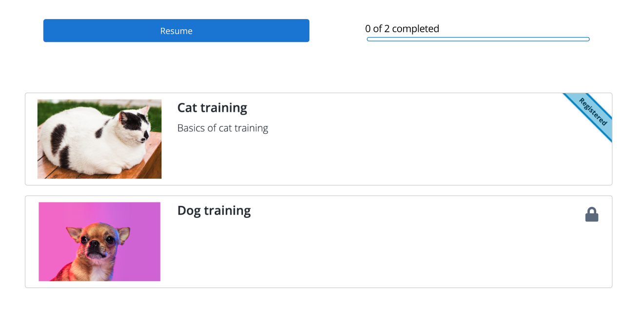Open the Cat training course title
Image resolution: width=644 pixels, height=326 pixels.
(x=212, y=107)
